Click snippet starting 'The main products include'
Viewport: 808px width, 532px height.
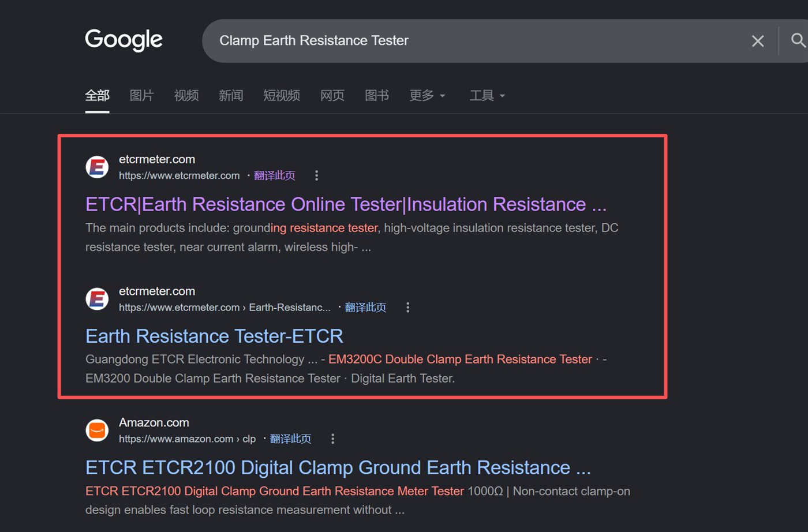coord(352,237)
